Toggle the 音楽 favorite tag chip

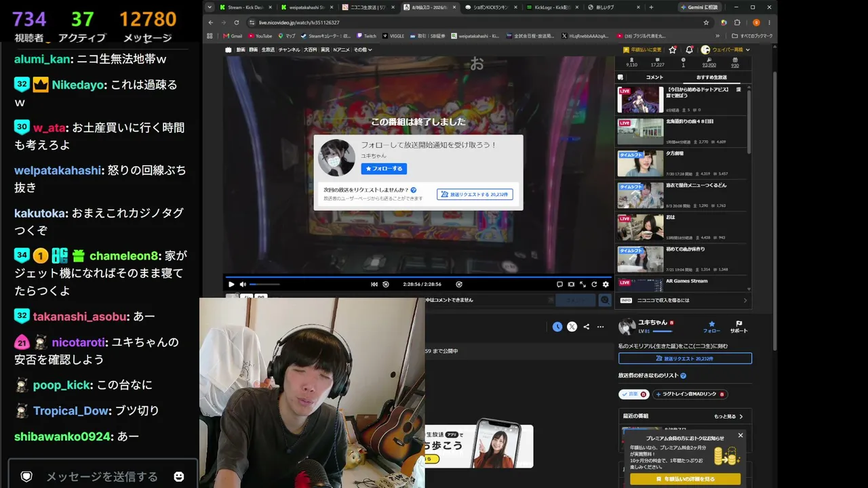click(x=633, y=394)
